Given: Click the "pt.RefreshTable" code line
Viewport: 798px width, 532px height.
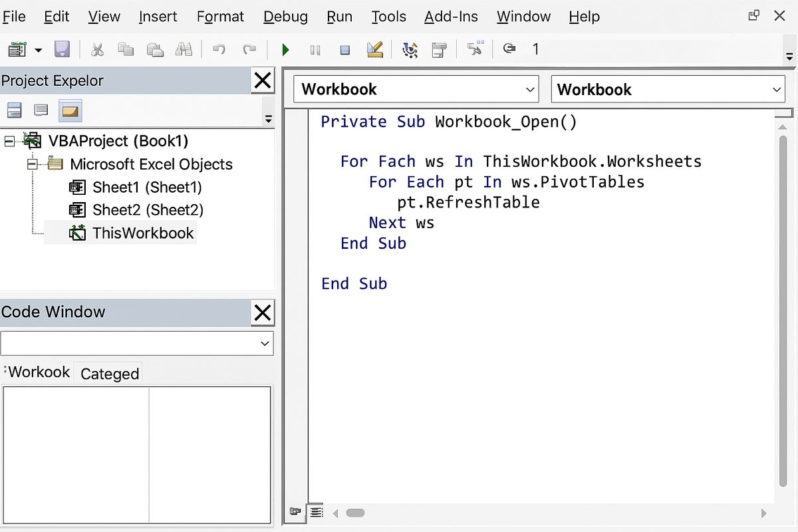Looking at the screenshot, I should coord(468,202).
